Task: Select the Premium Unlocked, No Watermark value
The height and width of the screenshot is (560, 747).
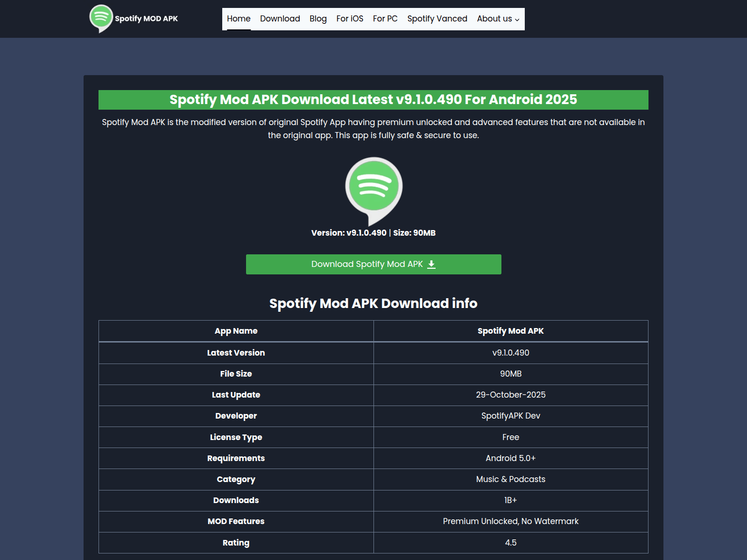Action: coord(511,521)
